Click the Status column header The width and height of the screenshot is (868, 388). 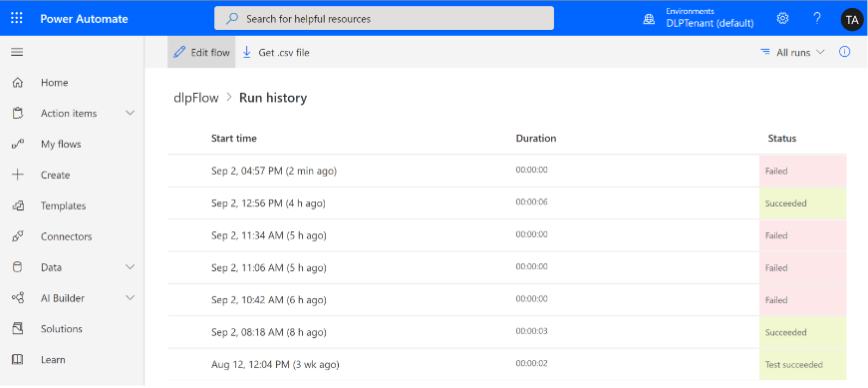(x=782, y=139)
